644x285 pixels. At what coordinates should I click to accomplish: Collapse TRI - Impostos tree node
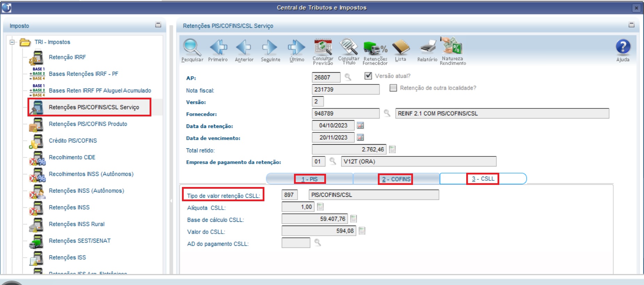coord(12,42)
